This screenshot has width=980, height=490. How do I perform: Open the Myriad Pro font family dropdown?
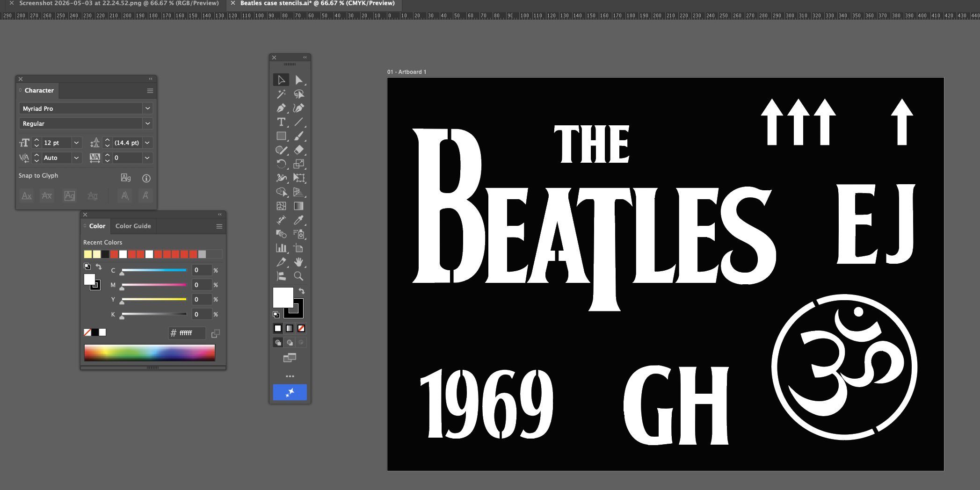148,108
